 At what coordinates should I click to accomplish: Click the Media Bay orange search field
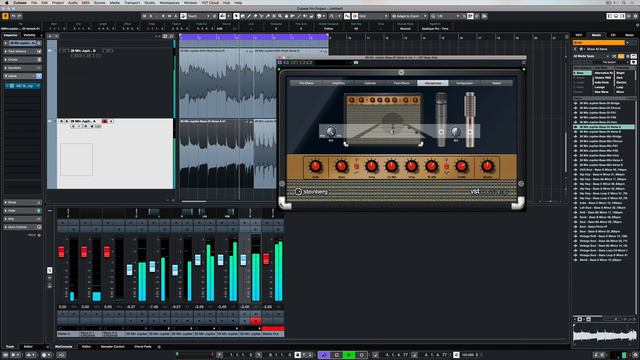point(598,42)
